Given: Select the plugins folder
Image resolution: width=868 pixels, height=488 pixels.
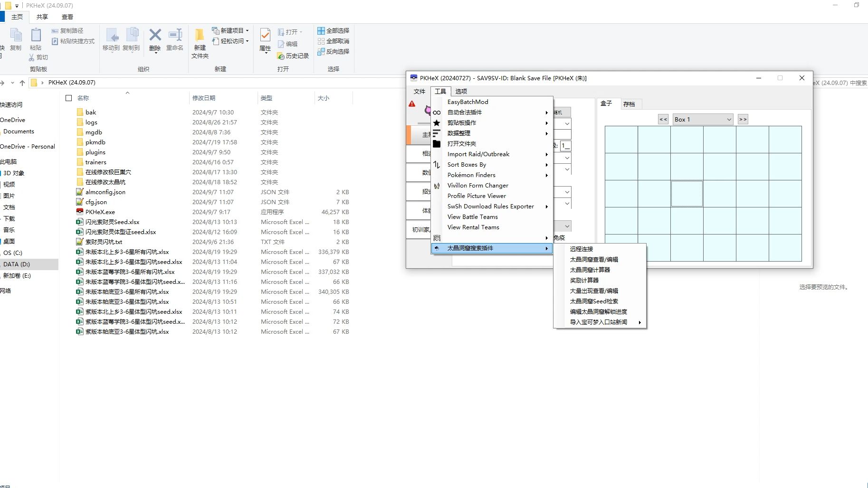Looking at the screenshot, I should pyautogui.click(x=95, y=152).
